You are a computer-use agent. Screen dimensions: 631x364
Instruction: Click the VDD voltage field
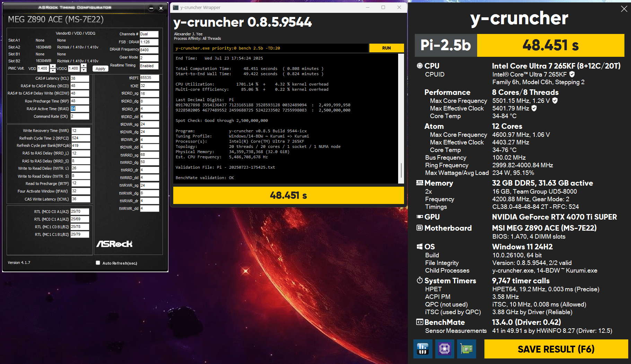tap(43, 69)
